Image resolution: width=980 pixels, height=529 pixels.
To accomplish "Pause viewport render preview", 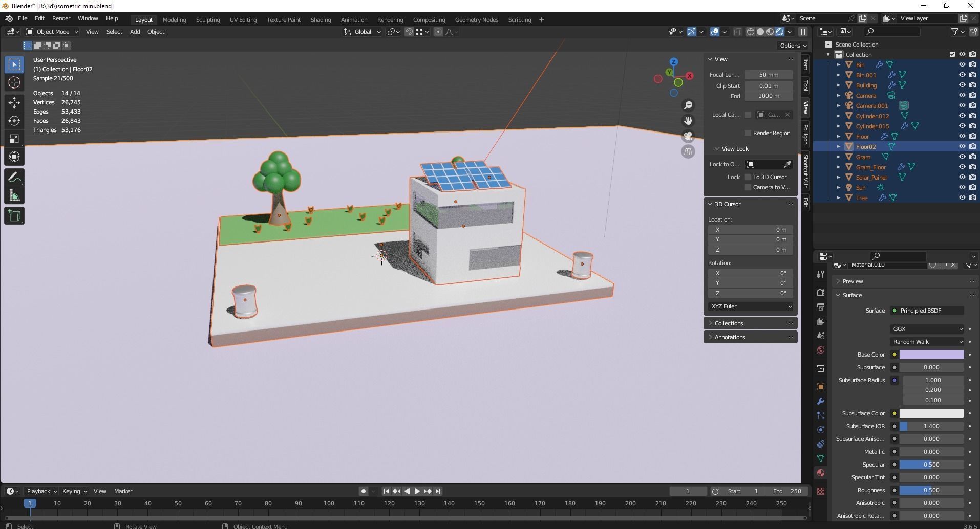I will [803, 32].
